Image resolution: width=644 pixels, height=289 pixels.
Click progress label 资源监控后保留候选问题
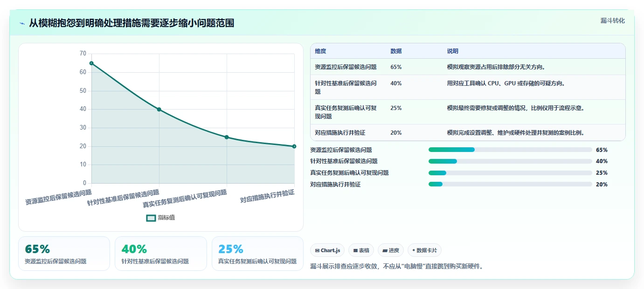coord(341,150)
